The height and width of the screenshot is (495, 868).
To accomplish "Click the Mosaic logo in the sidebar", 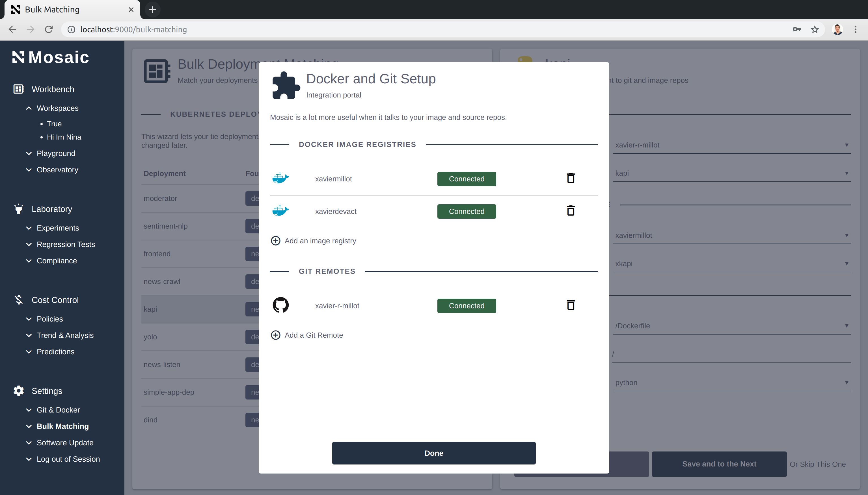I will click(50, 57).
